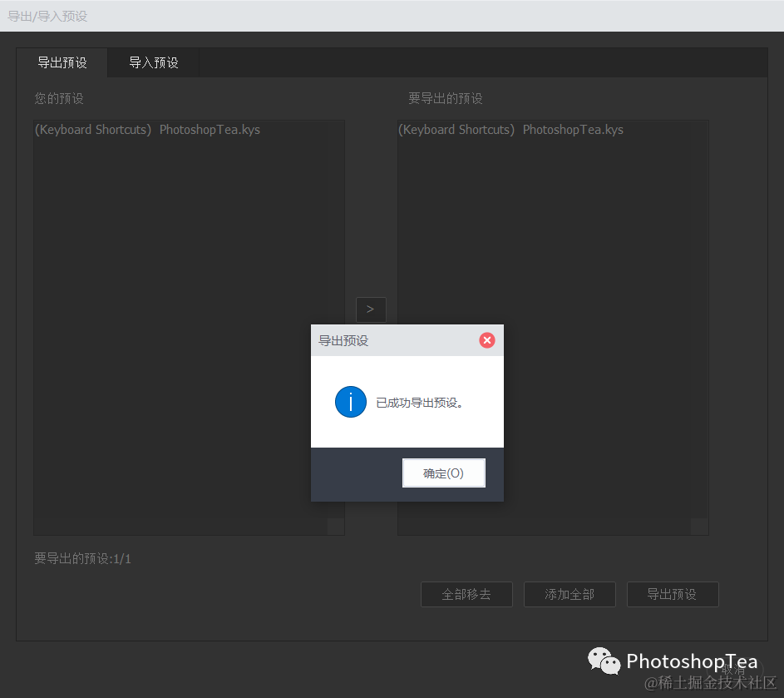
Task: Click the 您的预设 heading label
Action: [x=59, y=98]
